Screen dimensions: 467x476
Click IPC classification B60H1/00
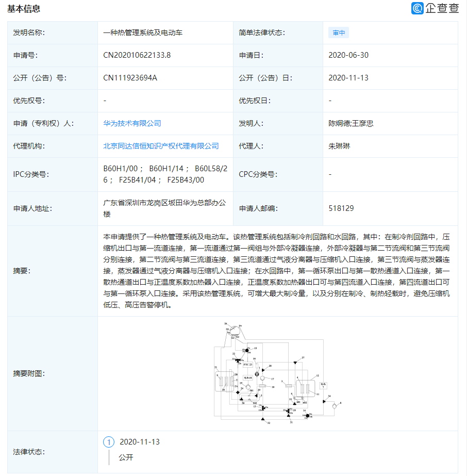[x=118, y=169]
